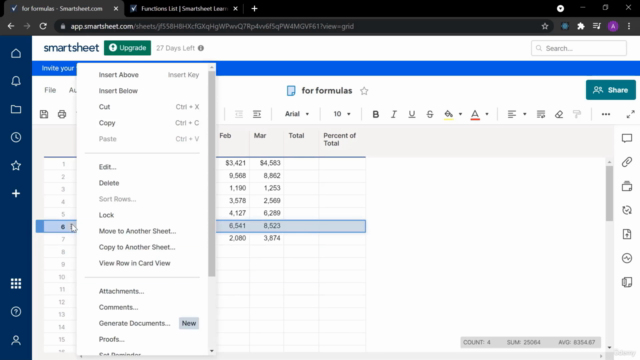The width and height of the screenshot is (640, 360).
Task: Open the Launcher apps grid icon
Action: (x=16, y=283)
